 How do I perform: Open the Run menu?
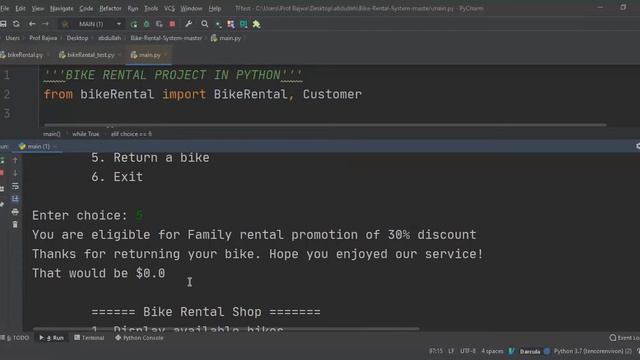(x=133, y=8)
